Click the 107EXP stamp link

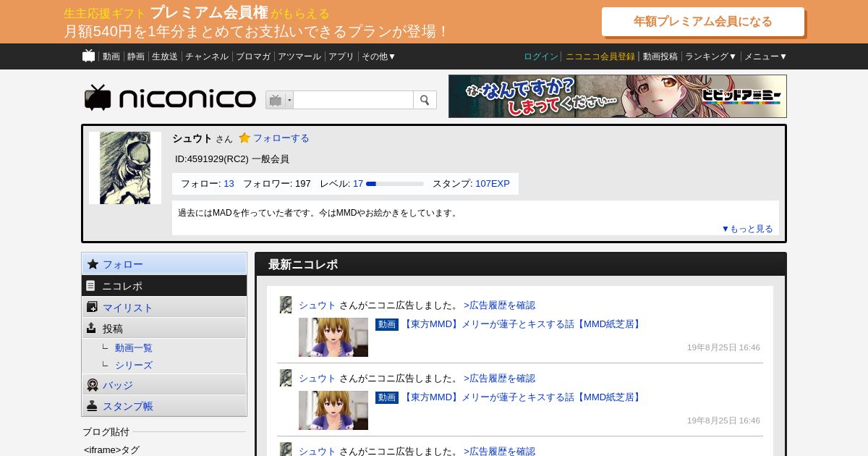pyautogui.click(x=493, y=184)
